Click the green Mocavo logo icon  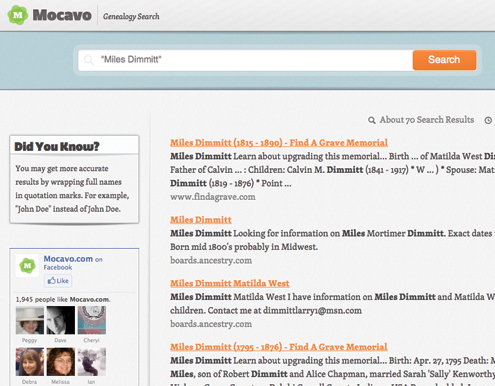click(x=18, y=15)
